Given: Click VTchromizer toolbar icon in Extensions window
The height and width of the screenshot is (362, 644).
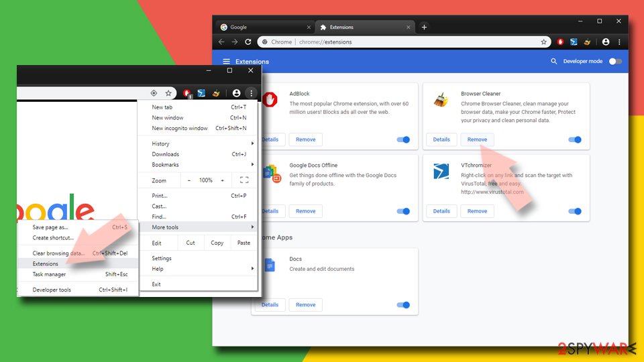Looking at the screenshot, I should (574, 42).
